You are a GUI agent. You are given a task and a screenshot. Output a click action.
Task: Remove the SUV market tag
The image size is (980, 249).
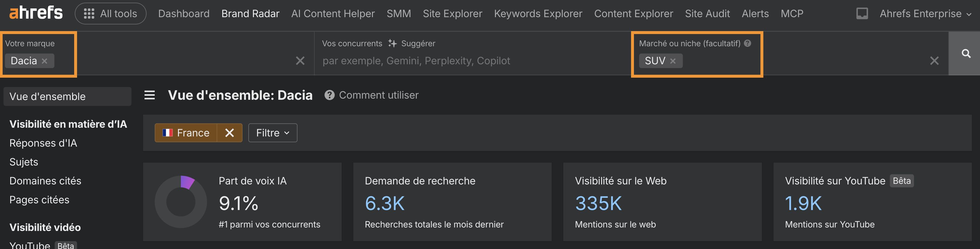[x=673, y=61]
